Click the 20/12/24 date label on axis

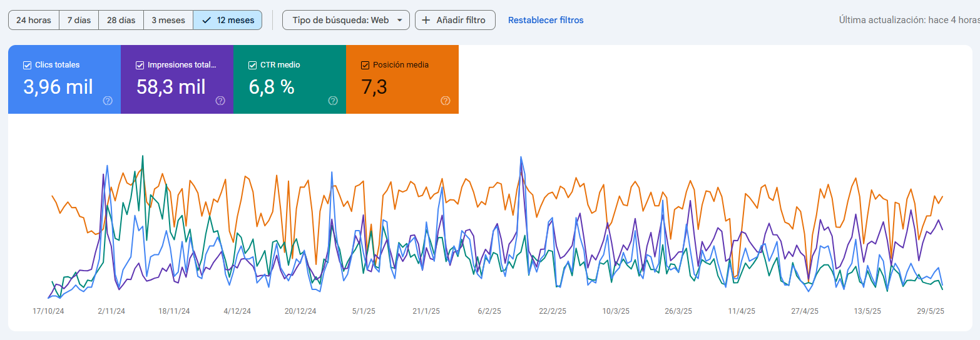point(300,311)
